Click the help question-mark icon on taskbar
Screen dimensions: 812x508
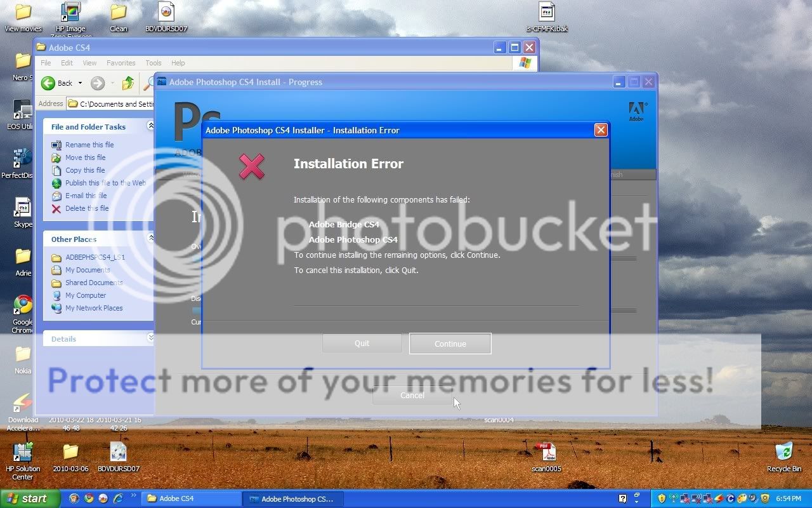(x=623, y=498)
